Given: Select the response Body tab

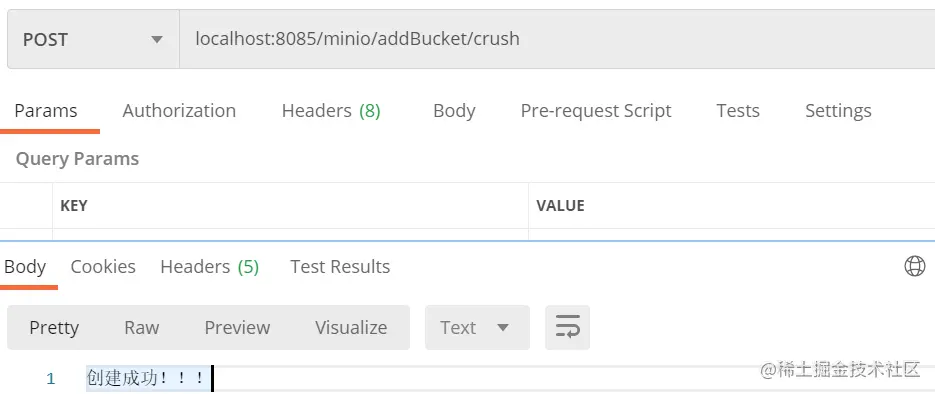Looking at the screenshot, I should (25, 267).
